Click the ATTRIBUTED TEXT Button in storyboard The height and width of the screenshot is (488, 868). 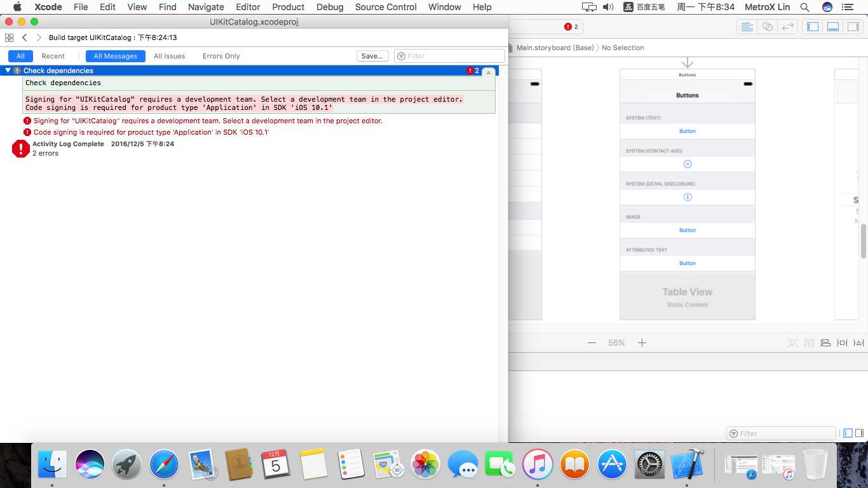688,263
